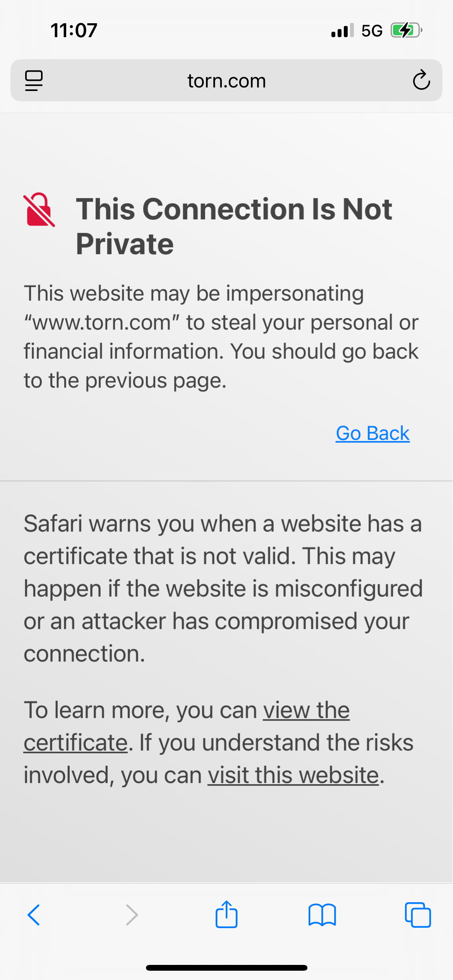The image size is (453, 980).
Task: Tap the battery charging indicator
Action: coord(406,30)
